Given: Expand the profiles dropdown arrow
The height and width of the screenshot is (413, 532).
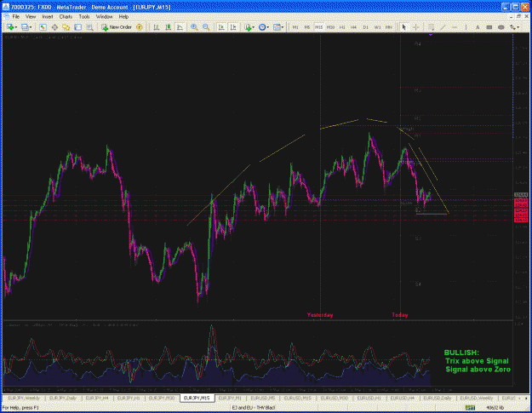Looking at the screenshot, I should pos(31,27).
